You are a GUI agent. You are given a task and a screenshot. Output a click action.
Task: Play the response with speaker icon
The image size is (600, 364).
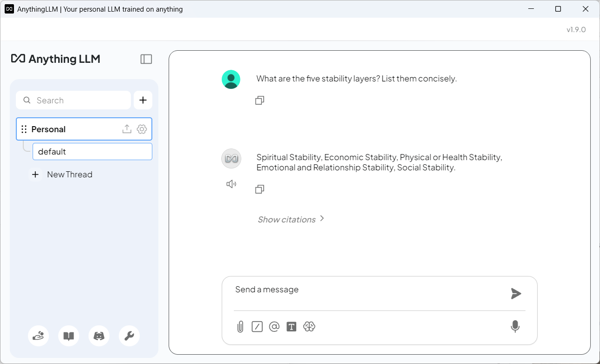pyautogui.click(x=231, y=184)
